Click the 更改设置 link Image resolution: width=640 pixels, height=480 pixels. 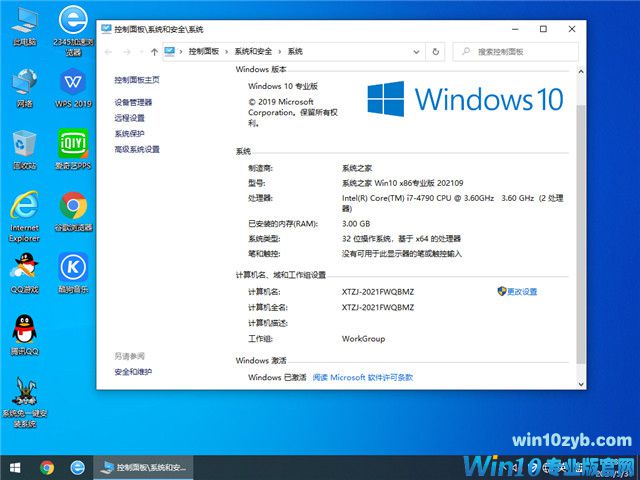522,291
